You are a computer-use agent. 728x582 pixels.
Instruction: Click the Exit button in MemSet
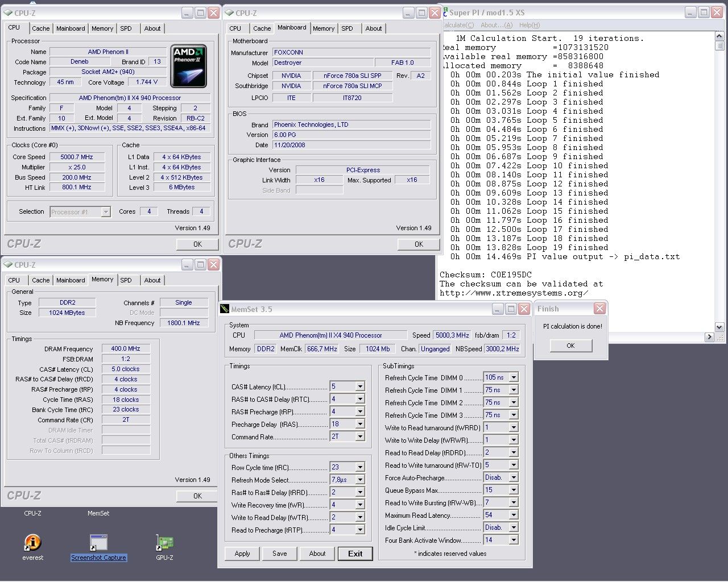click(x=355, y=554)
